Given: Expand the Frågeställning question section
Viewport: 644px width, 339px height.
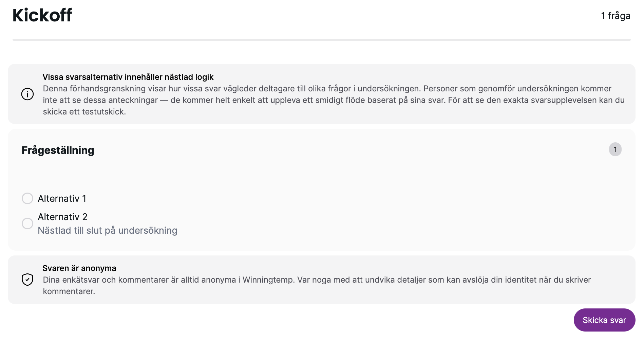Looking at the screenshot, I should 58,150.
